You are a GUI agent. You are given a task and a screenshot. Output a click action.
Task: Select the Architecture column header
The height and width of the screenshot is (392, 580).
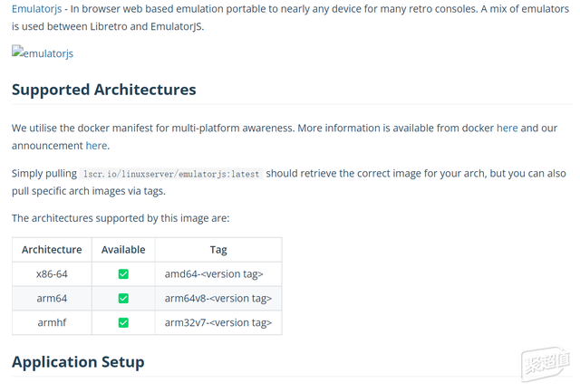click(x=52, y=250)
